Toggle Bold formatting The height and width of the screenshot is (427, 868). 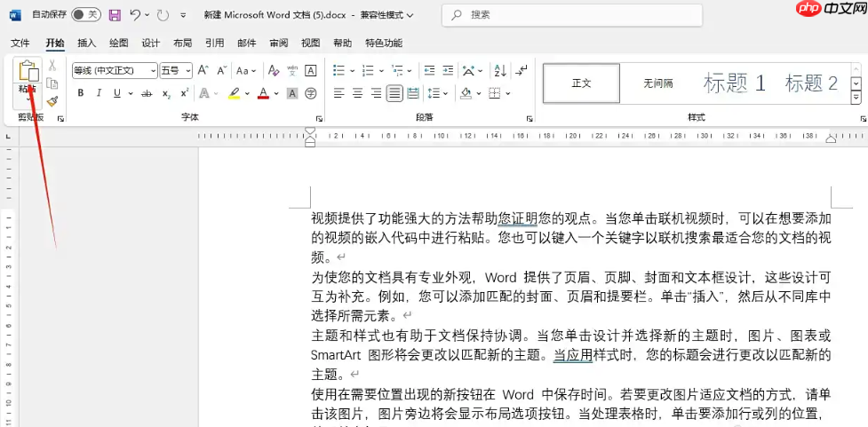[x=81, y=93]
